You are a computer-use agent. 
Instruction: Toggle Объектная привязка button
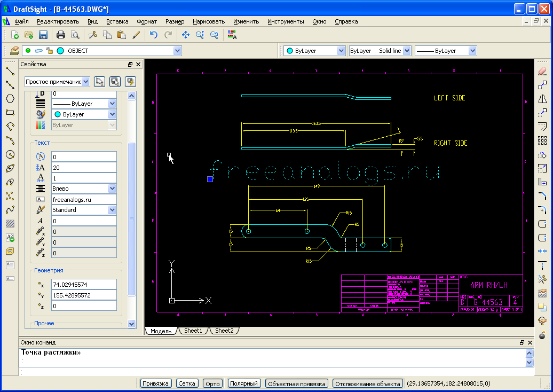click(297, 383)
